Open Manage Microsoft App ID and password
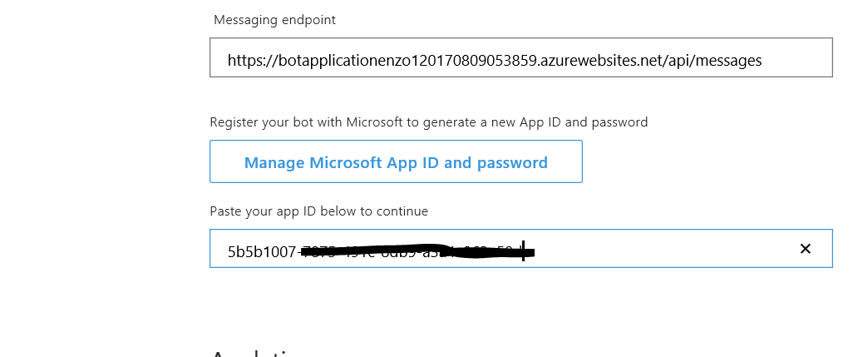The height and width of the screenshot is (357, 868). [396, 161]
